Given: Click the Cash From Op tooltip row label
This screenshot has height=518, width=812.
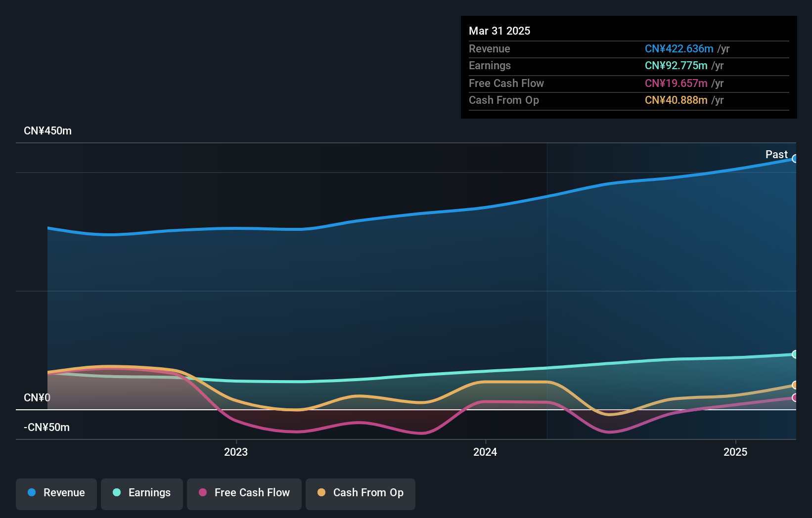Looking at the screenshot, I should pos(504,100).
